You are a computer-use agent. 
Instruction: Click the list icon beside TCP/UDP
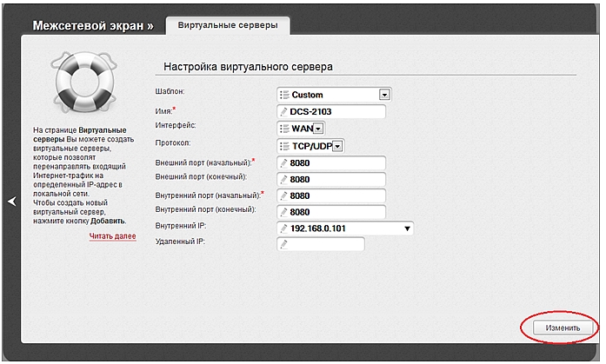tap(284, 146)
